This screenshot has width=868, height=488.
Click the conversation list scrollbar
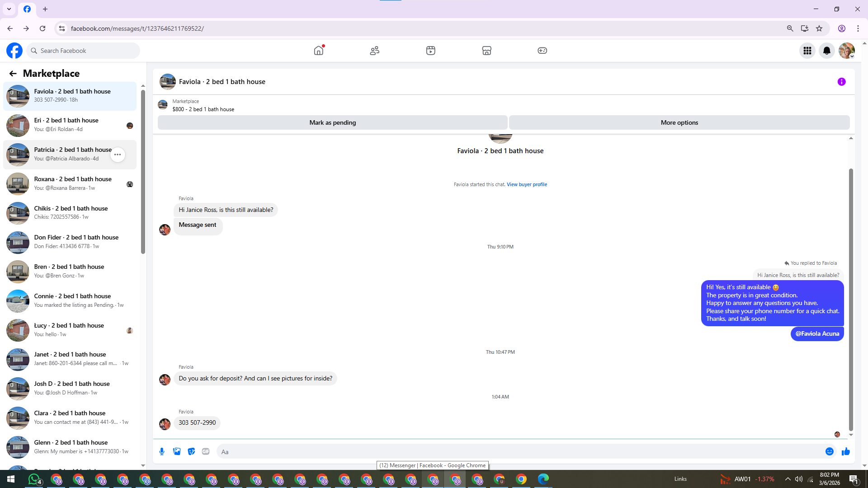[143, 172]
